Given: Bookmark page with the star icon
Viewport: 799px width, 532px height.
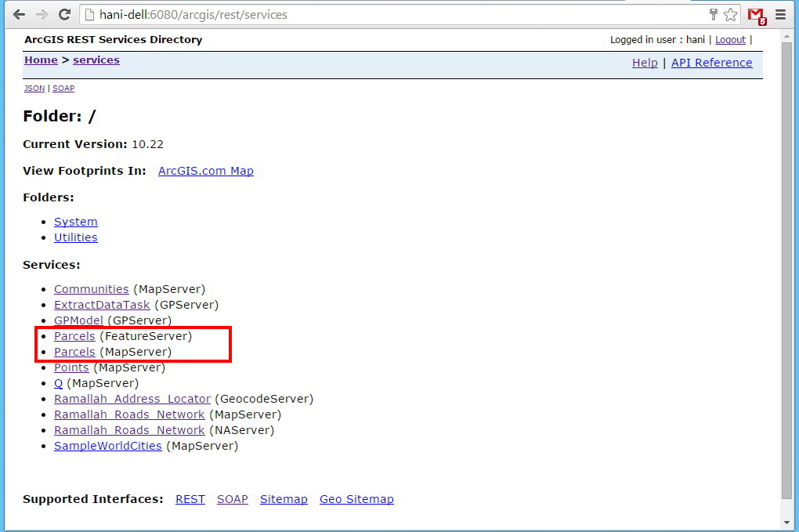Looking at the screenshot, I should pyautogui.click(x=731, y=14).
